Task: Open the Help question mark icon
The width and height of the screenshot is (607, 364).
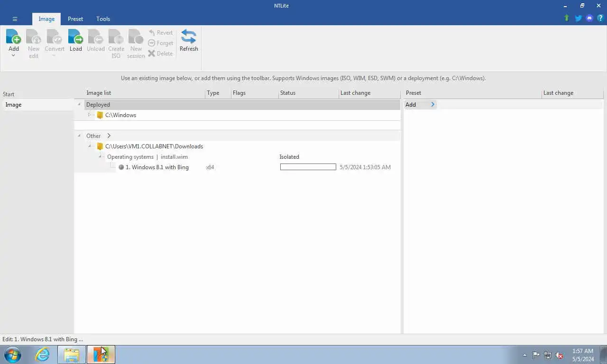Action: coord(600,18)
